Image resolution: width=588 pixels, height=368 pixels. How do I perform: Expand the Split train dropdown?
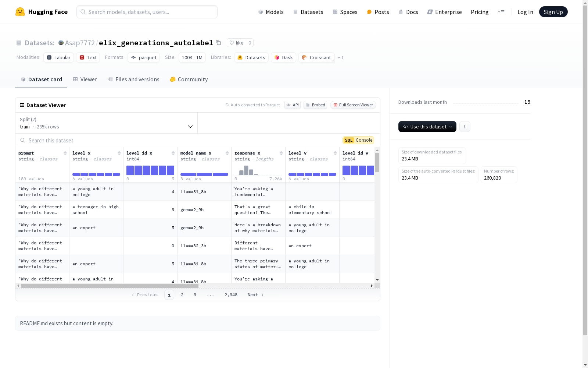107,123
